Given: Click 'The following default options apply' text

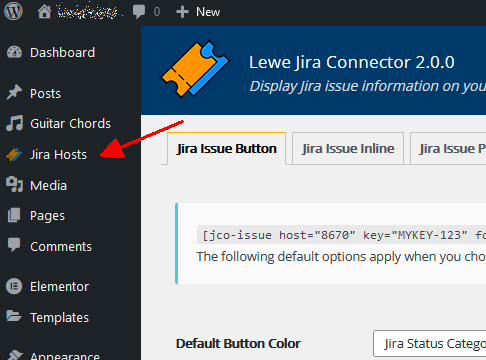Looking at the screenshot, I should (341, 257).
